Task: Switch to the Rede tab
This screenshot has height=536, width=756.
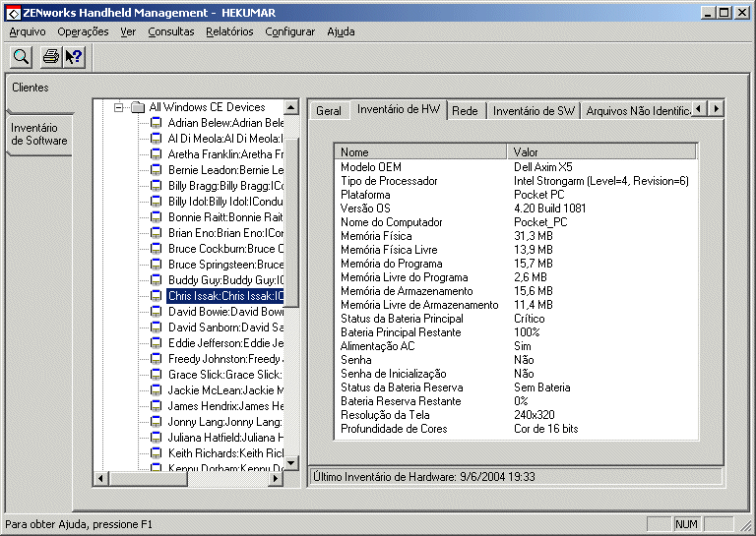Action: [x=466, y=111]
